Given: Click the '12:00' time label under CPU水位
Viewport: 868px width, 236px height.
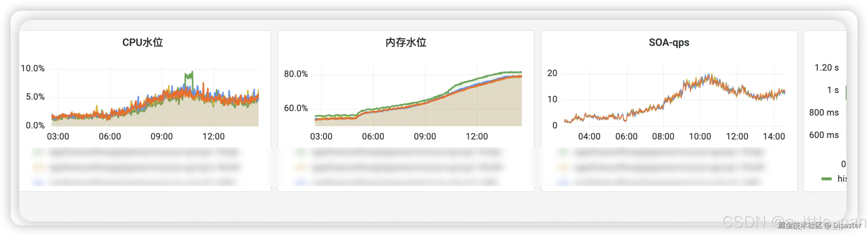Looking at the screenshot, I should click(214, 136).
